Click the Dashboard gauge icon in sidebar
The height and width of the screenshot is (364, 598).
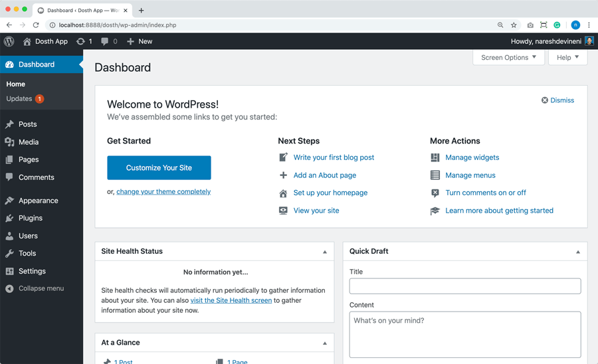tap(9, 64)
